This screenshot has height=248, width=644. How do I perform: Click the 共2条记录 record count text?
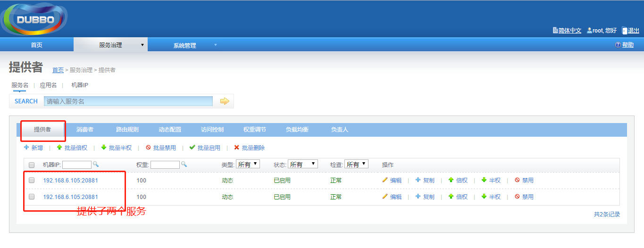point(607,215)
